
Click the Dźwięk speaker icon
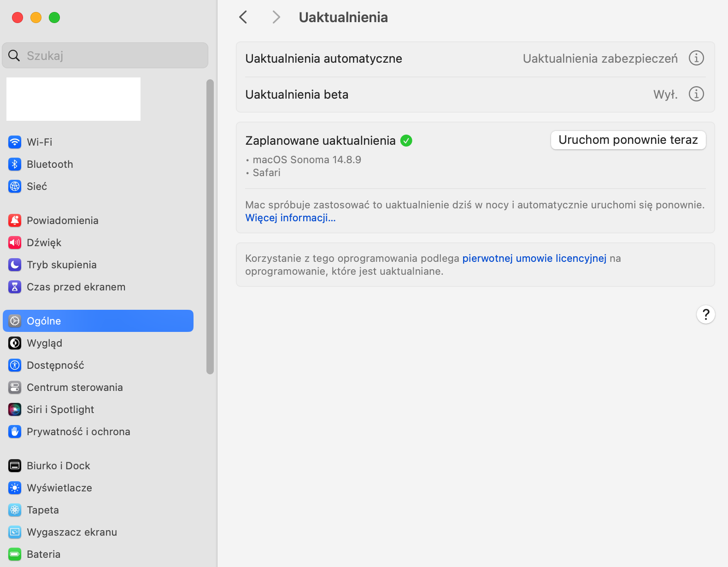click(15, 242)
